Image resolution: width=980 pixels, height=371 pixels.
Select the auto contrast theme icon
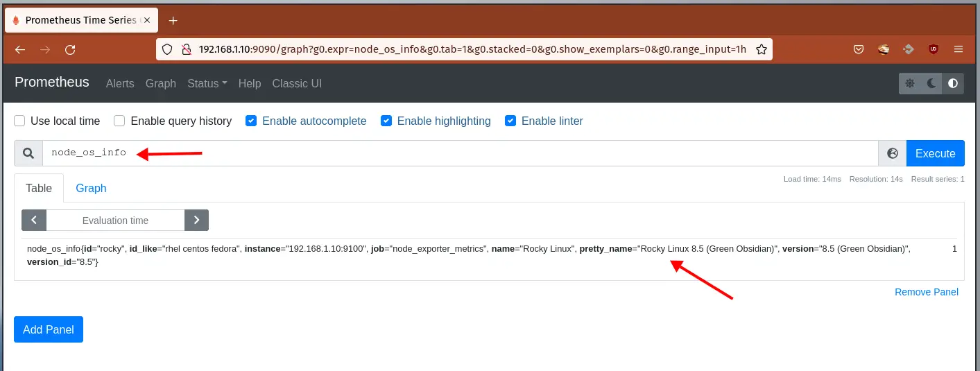pyautogui.click(x=953, y=83)
